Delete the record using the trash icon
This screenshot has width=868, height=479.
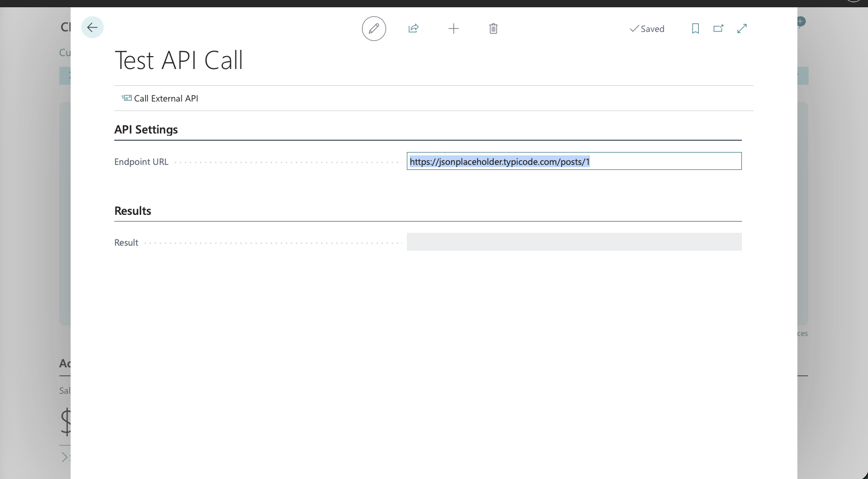(x=493, y=29)
